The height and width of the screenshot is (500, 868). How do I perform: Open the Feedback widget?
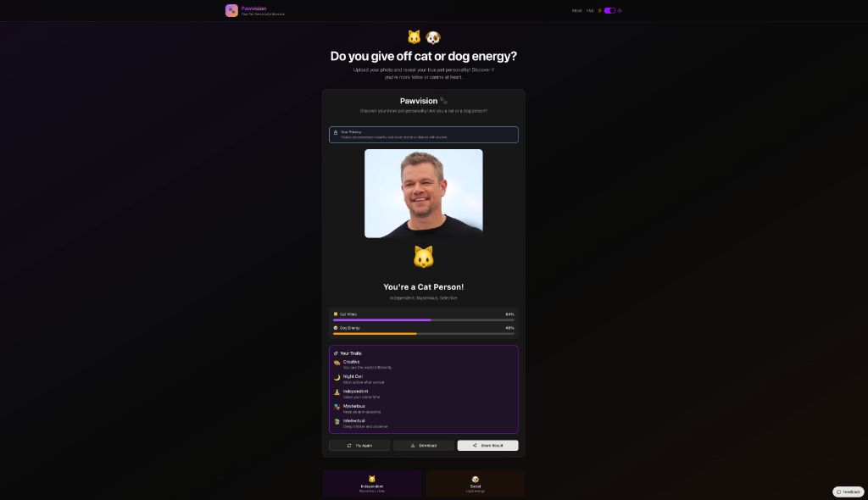(848, 492)
